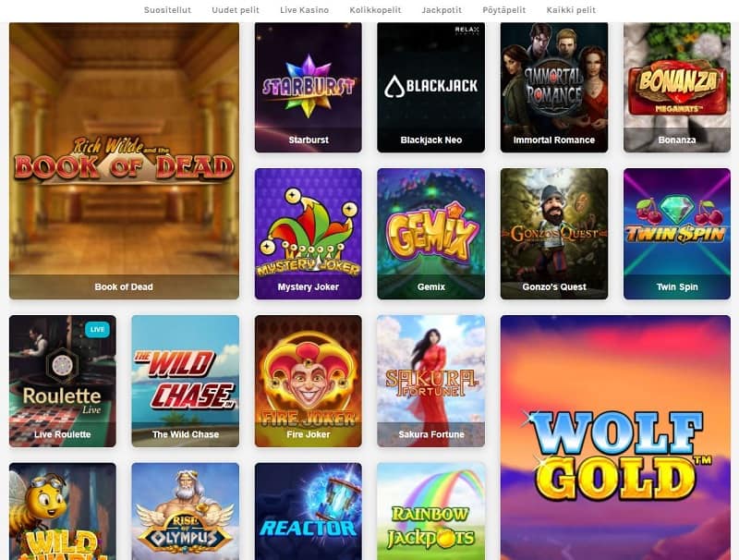Launch the Fire Joker game
This screenshot has height=560, width=739.
pos(309,381)
